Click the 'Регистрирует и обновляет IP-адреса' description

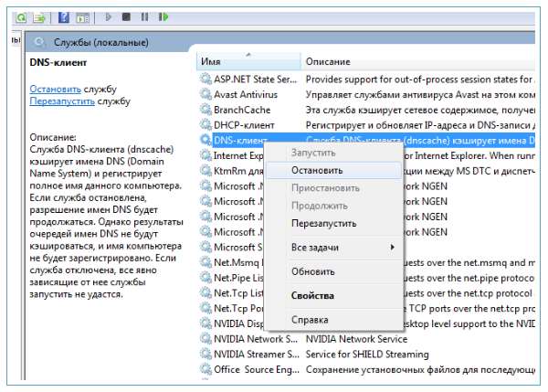pyautogui.click(x=420, y=125)
